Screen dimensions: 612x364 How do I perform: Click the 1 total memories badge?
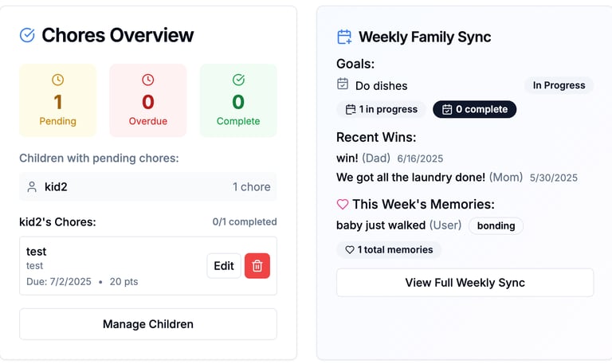coord(389,250)
